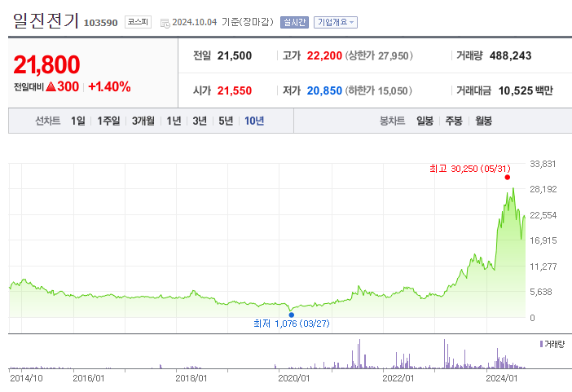Open the 기업개요 dropdown

[335, 22]
